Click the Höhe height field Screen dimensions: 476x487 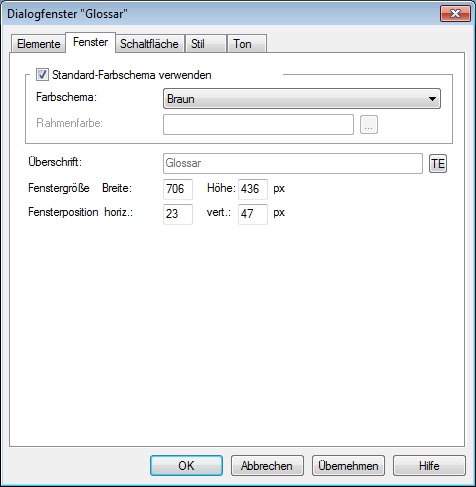tap(253, 189)
